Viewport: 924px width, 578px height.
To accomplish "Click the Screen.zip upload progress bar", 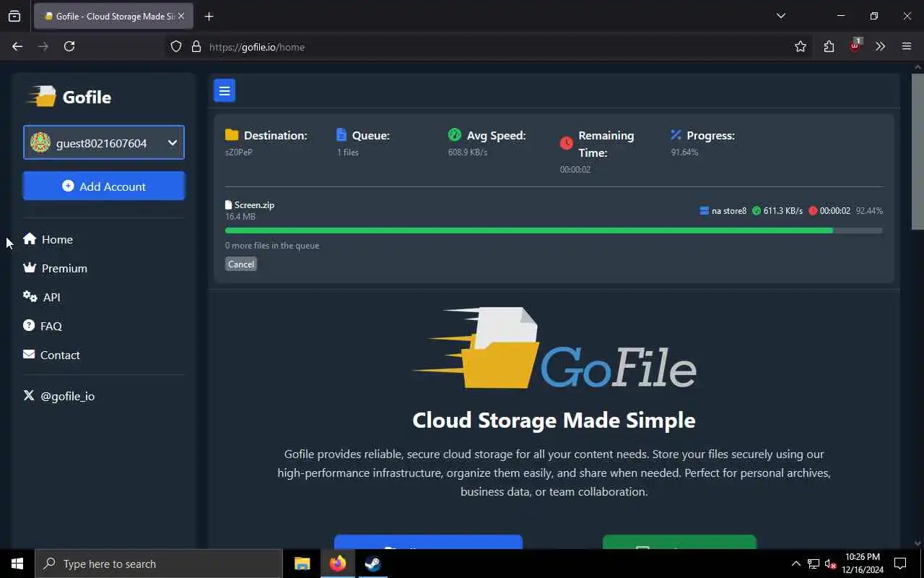I will 554,230.
